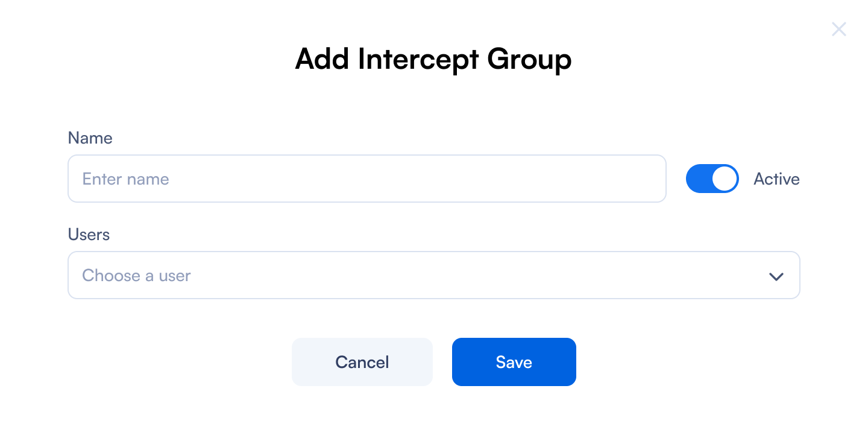Cancel adding the intercept group
The width and height of the screenshot is (868, 444).
pos(362,362)
